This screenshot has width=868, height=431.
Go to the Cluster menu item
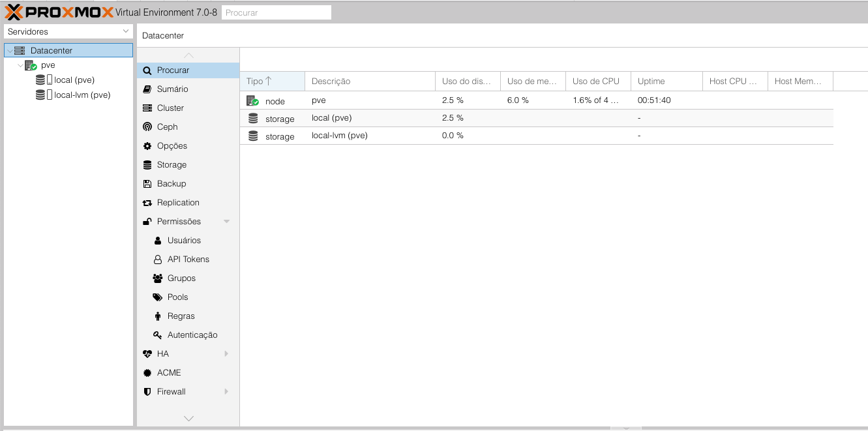click(x=170, y=108)
